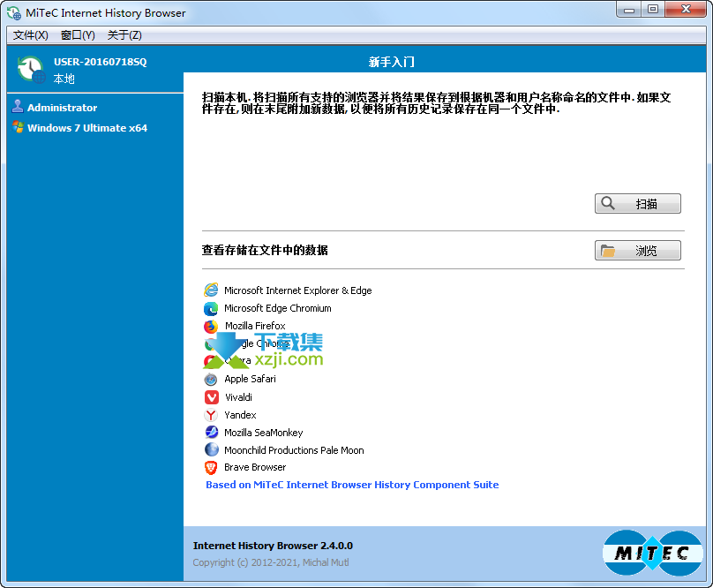Click the 新手入门 header title
This screenshot has height=588, width=713.
point(391,62)
